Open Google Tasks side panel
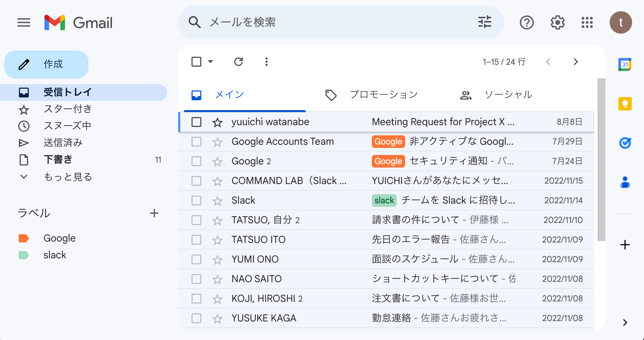The width and height of the screenshot is (644, 340). tap(625, 143)
